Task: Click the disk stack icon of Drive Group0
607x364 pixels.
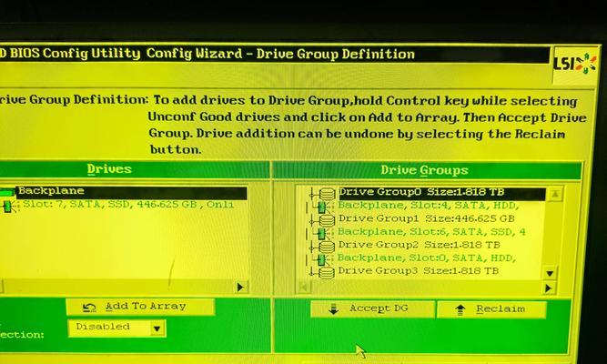Action: [327, 194]
